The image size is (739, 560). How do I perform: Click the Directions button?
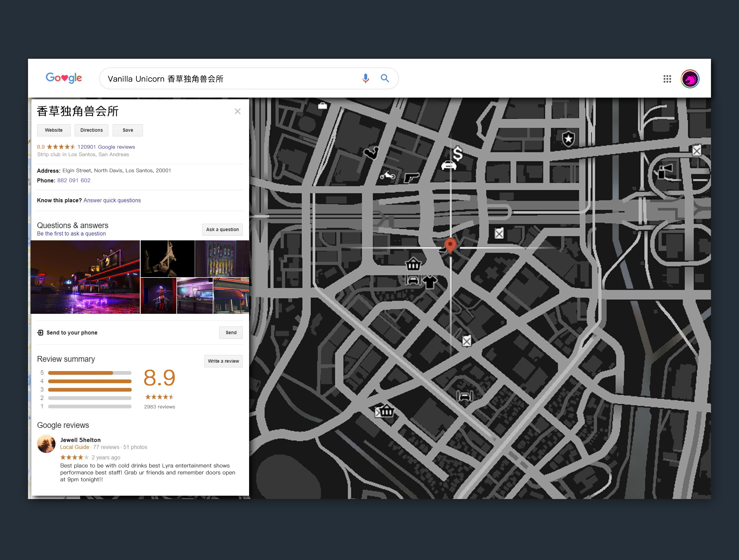92,130
